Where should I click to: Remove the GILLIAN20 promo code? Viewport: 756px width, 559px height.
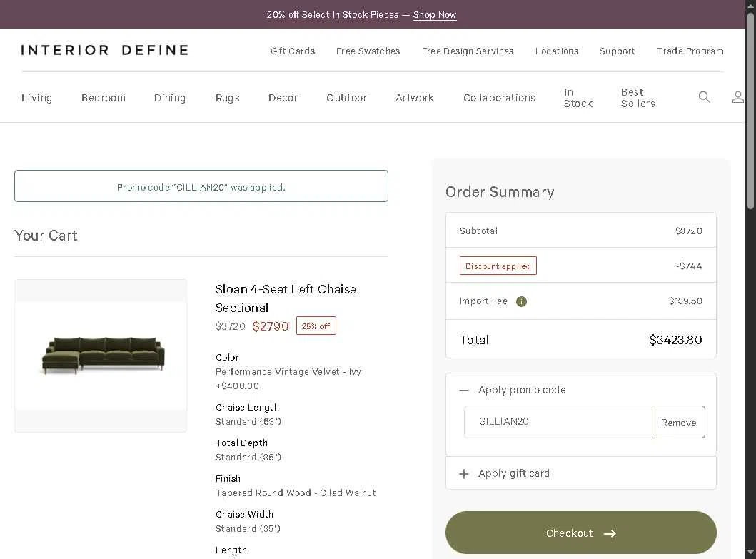[678, 422]
